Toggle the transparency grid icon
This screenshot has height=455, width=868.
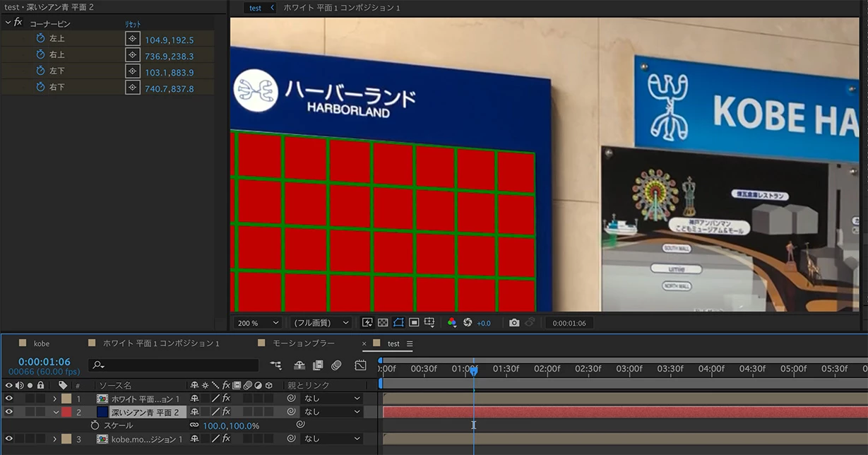tap(383, 322)
